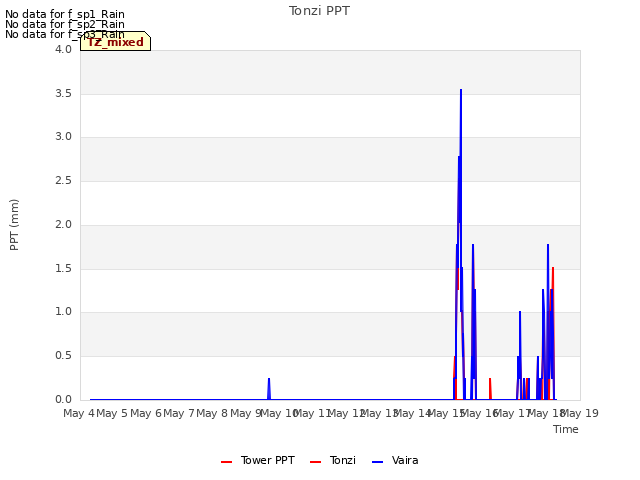Click the TZ_mixed label box

(116, 41)
